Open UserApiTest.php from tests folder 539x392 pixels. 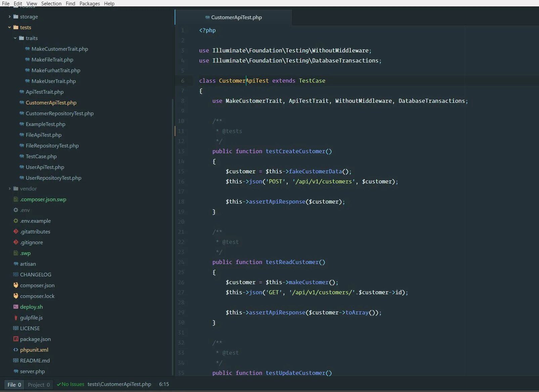45,167
